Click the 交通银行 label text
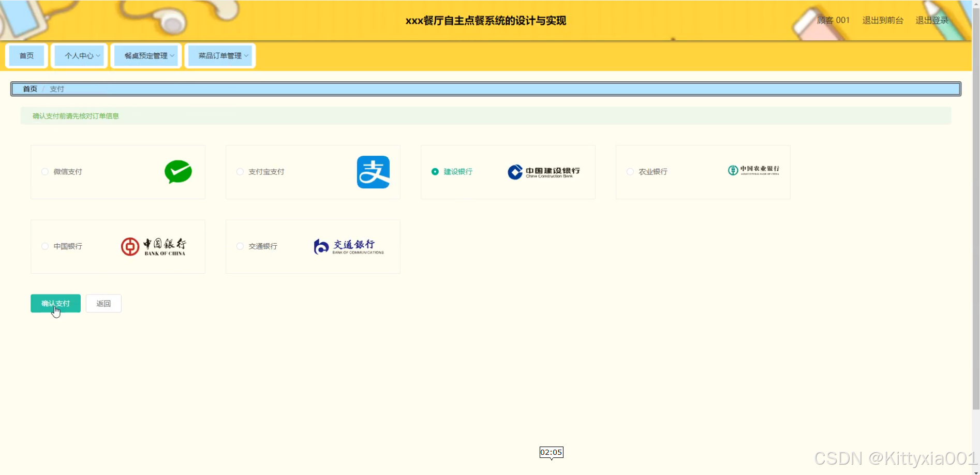 point(263,246)
